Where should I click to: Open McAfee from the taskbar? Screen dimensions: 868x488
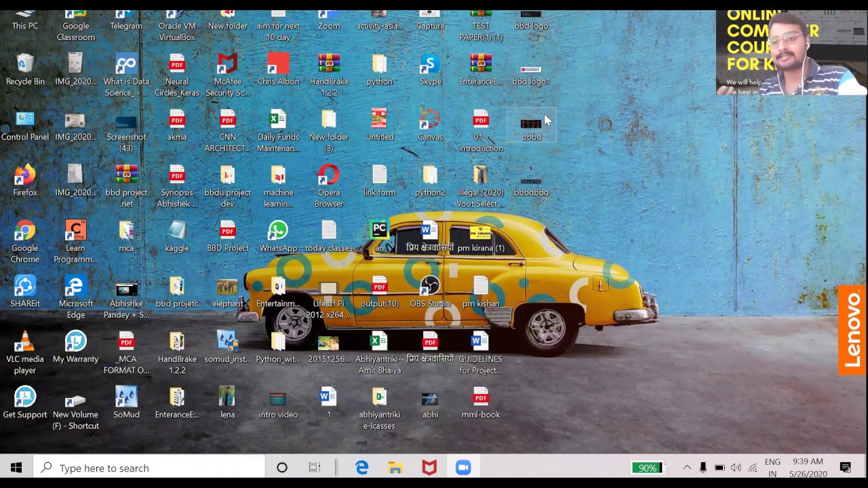[429, 468]
